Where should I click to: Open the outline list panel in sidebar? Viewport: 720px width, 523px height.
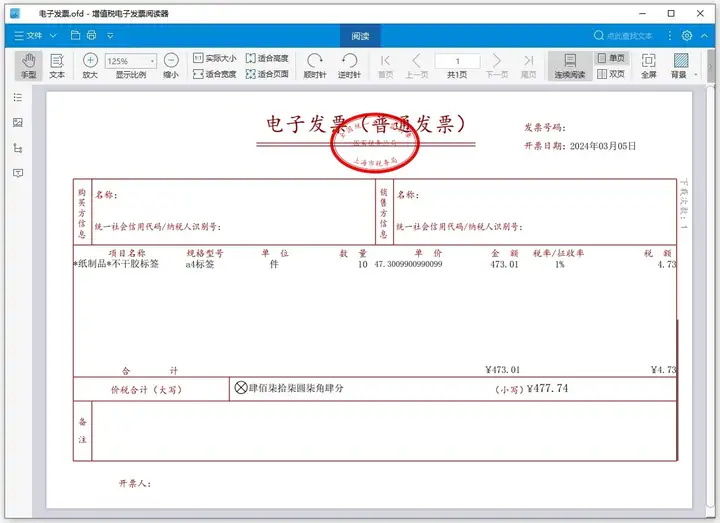[x=18, y=97]
